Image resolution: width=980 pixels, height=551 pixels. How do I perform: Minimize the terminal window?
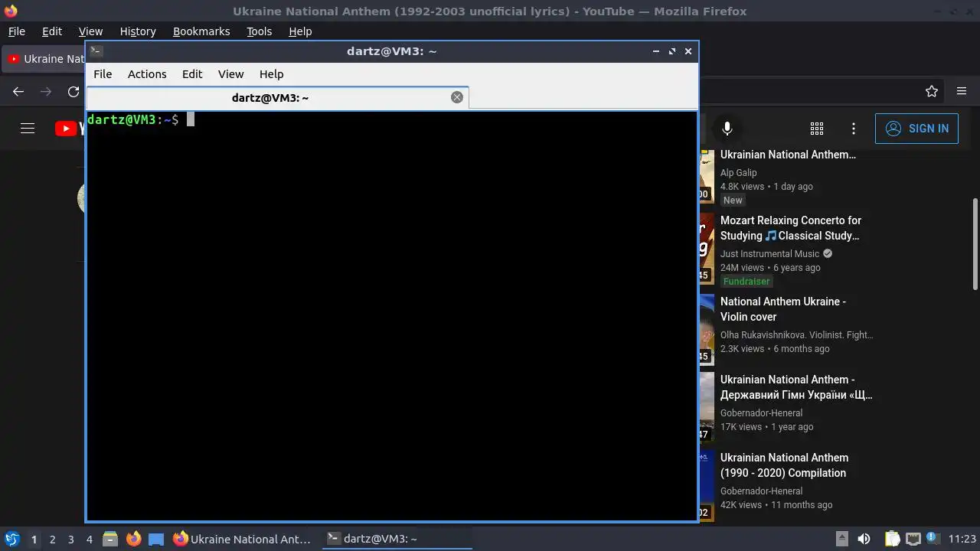coord(656,51)
